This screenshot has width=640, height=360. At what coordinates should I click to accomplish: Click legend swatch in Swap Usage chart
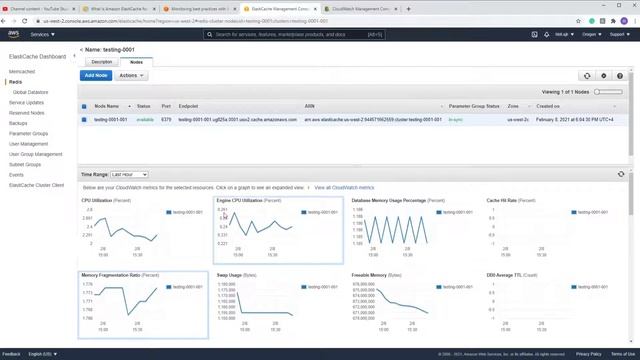coord(304,287)
